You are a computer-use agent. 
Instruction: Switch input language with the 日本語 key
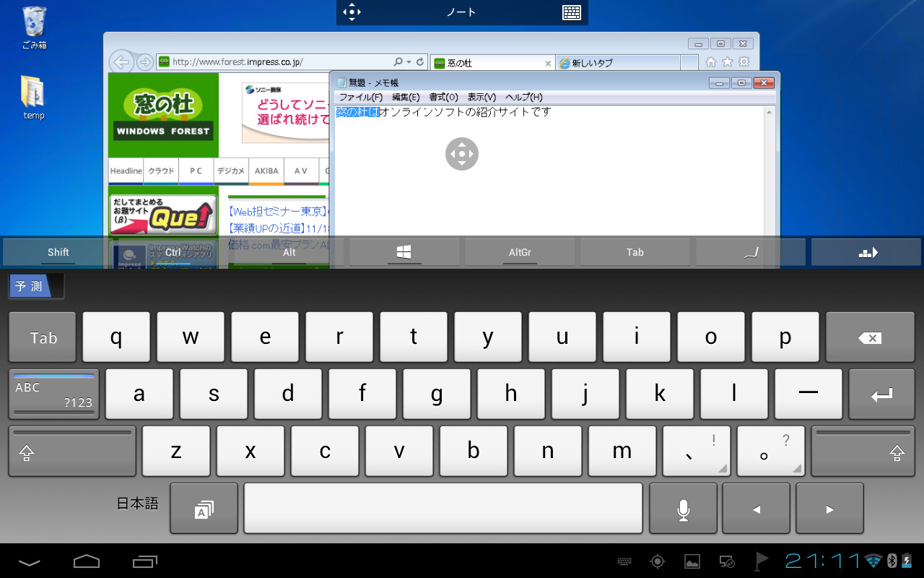(x=204, y=509)
